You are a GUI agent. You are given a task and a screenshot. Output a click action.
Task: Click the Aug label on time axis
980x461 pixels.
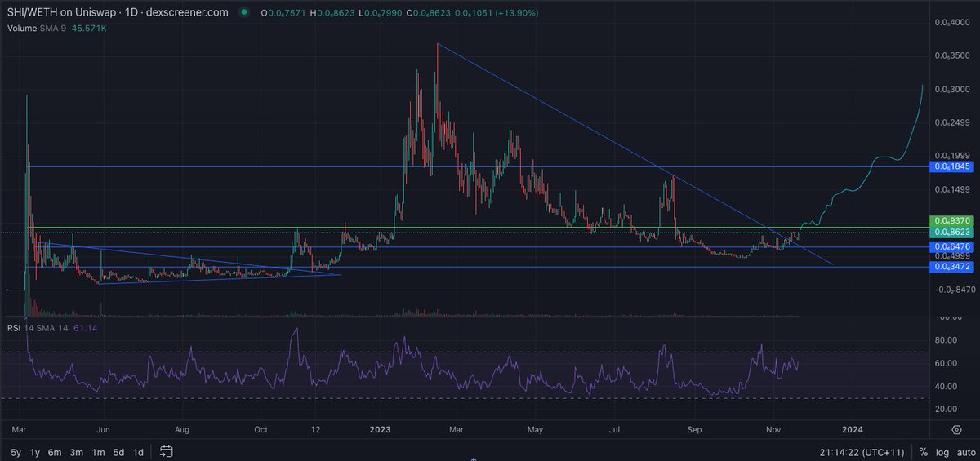pyautogui.click(x=182, y=428)
